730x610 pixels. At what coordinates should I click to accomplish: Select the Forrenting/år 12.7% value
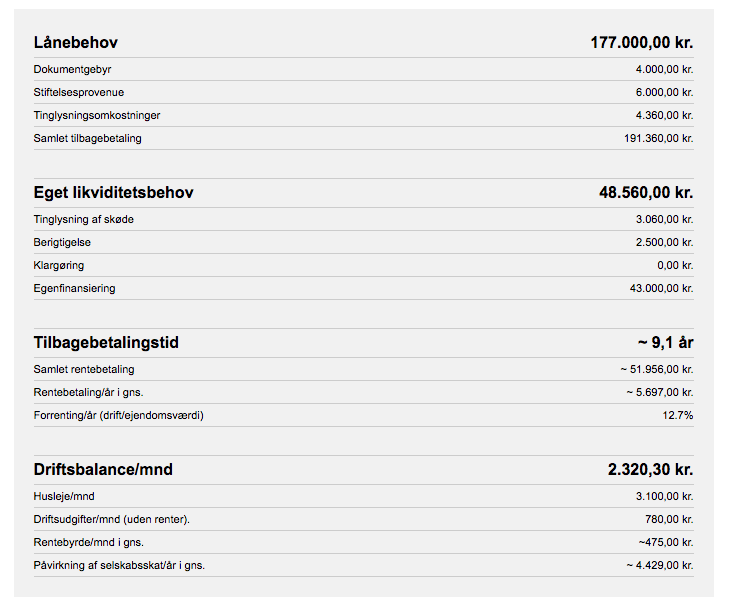click(x=677, y=415)
